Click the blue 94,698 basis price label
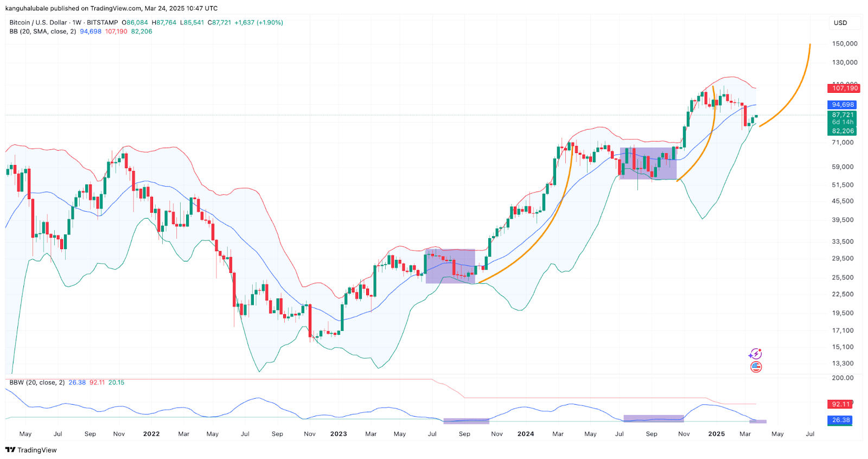This screenshot has height=459, width=868. tap(843, 105)
